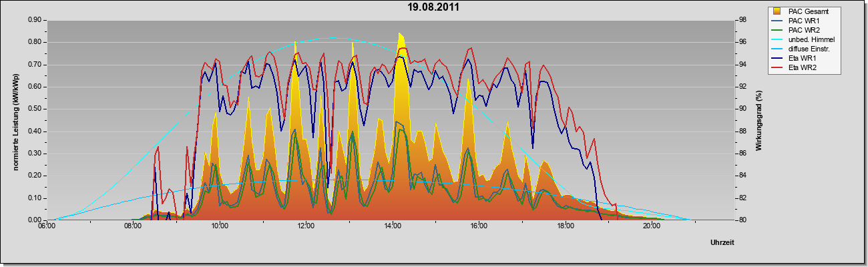Screen dimensions: 868x267
Task: Click the 06:00 time axis label
Action: click(46, 226)
